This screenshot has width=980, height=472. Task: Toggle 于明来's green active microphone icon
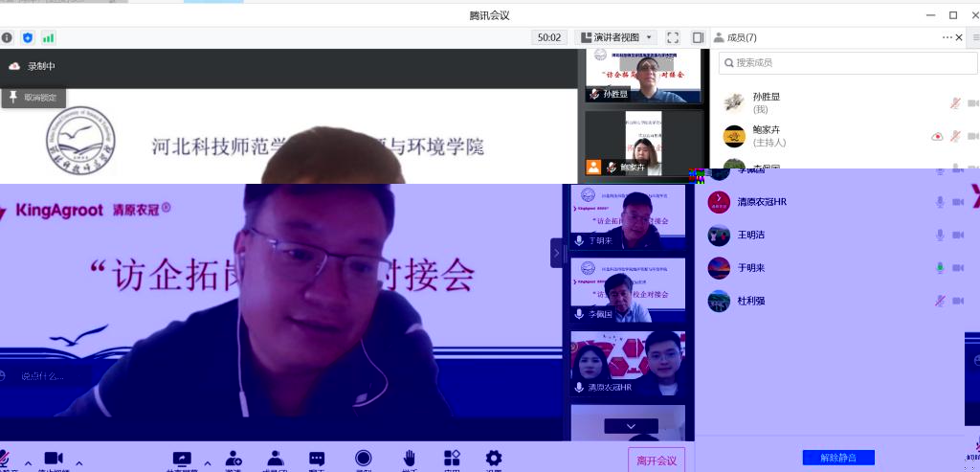940,268
